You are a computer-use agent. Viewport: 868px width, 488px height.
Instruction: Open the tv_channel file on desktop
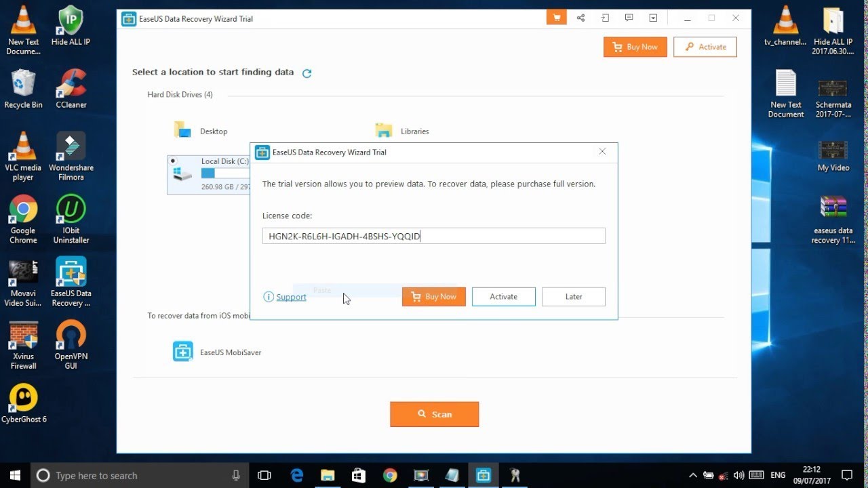tap(785, 26)
